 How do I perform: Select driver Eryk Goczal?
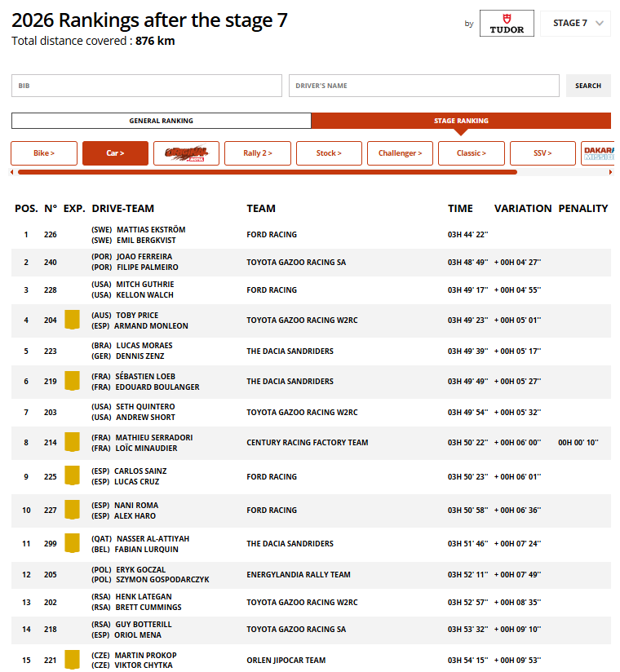[x=140, y=569]
